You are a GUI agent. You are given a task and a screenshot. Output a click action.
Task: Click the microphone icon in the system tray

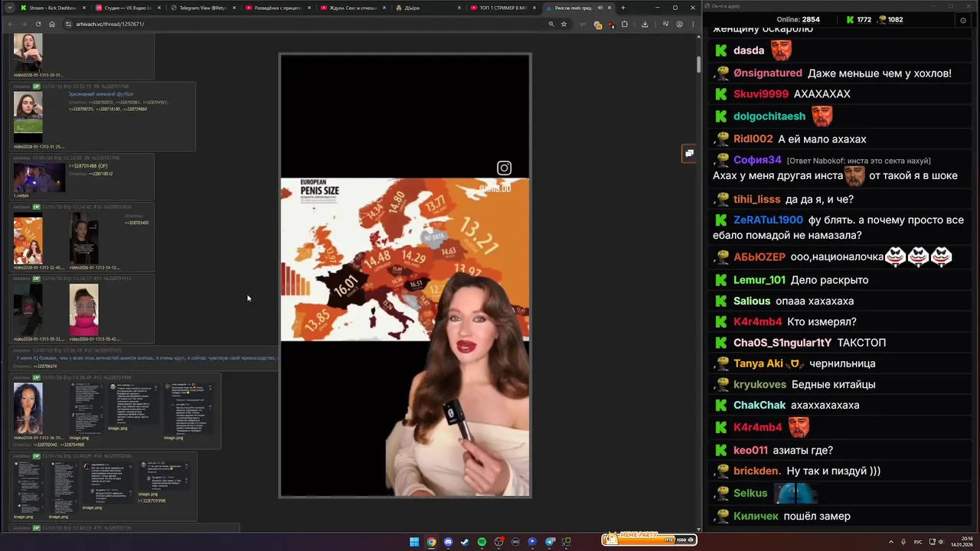(904, 542)
